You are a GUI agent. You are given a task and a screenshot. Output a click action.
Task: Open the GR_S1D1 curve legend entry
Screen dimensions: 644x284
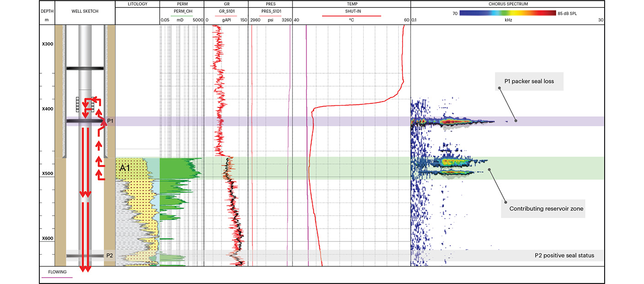click(225, 11)
